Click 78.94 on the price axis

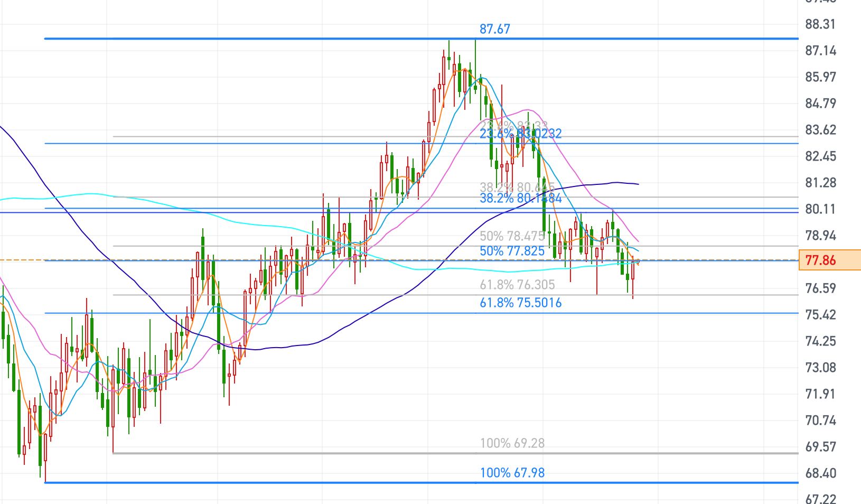tap(820, 236)
